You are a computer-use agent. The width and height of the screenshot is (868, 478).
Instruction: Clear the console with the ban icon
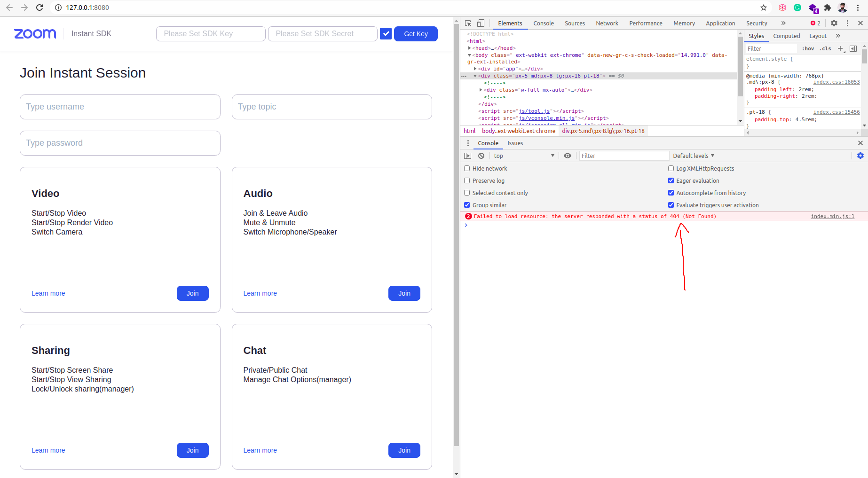481,156
